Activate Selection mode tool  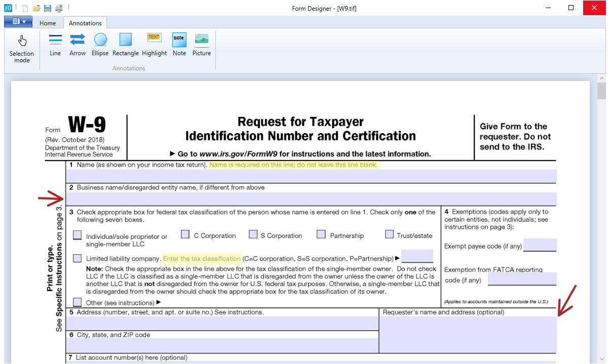22,49
